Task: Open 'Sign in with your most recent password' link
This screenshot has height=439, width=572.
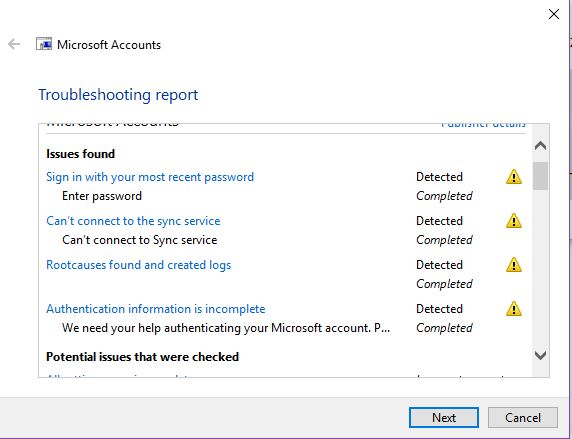Action: pyautogui.click(x=150, y=177)
